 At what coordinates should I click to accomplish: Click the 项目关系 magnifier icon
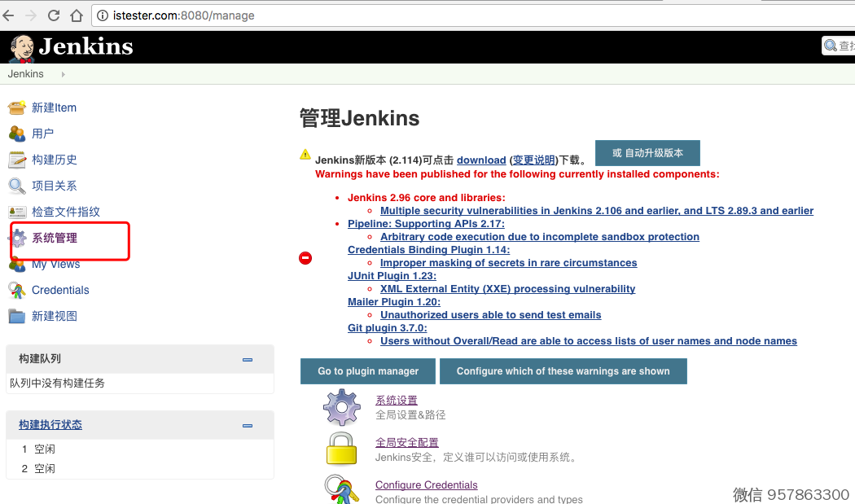click(x=17, y=186)
